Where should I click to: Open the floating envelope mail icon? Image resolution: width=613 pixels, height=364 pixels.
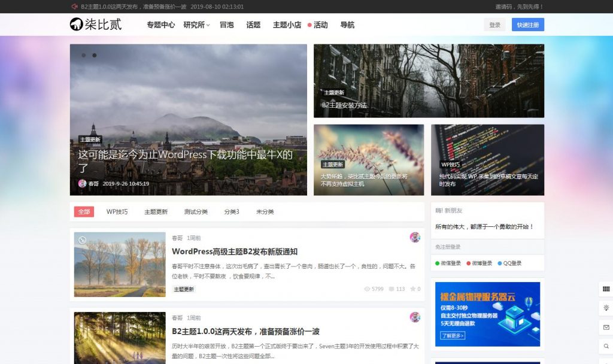(606, 327)
